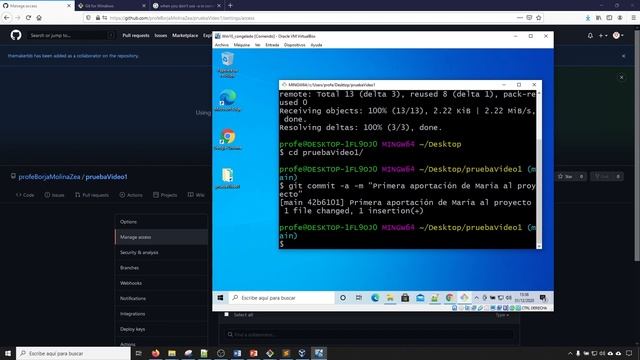Star the repository with Star button

pyautogui.click(x=565, y=176)
